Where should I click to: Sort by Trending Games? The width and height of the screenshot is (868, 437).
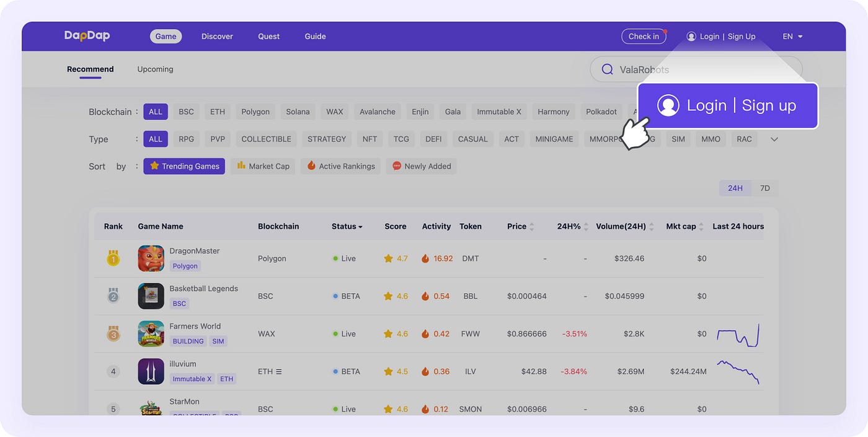point(184,166)
